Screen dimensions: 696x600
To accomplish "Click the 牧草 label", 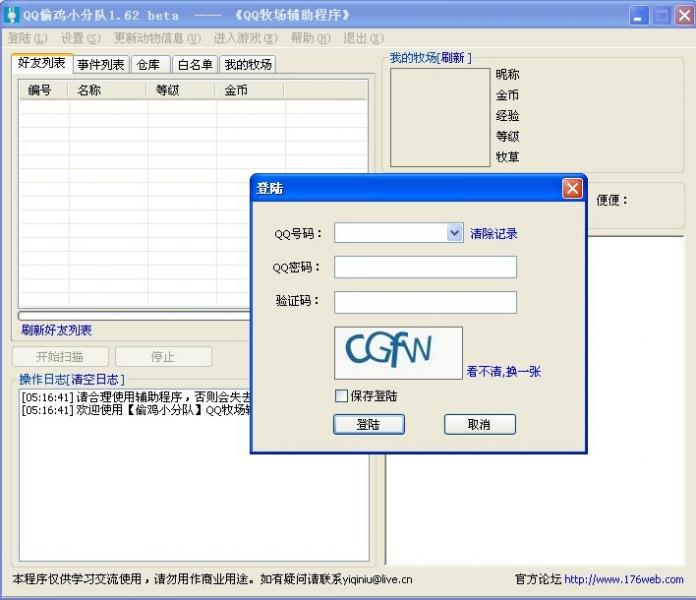I will point(507,157).
